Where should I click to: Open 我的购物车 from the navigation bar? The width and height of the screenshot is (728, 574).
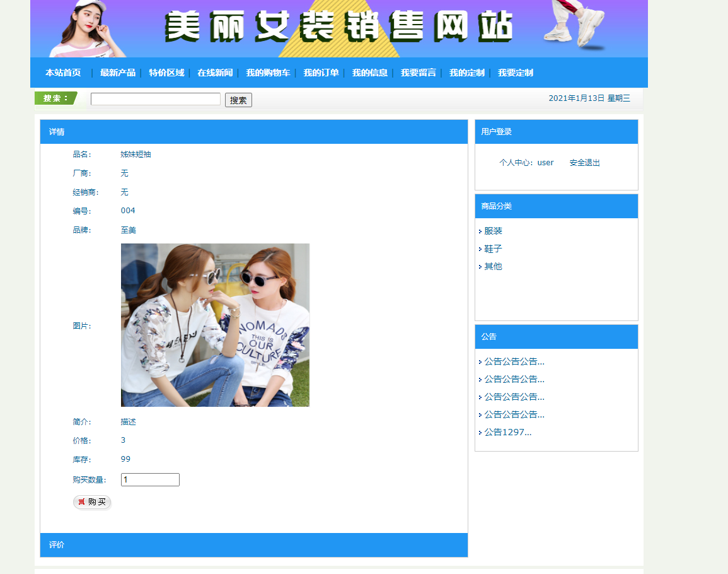tap(269, 73)
